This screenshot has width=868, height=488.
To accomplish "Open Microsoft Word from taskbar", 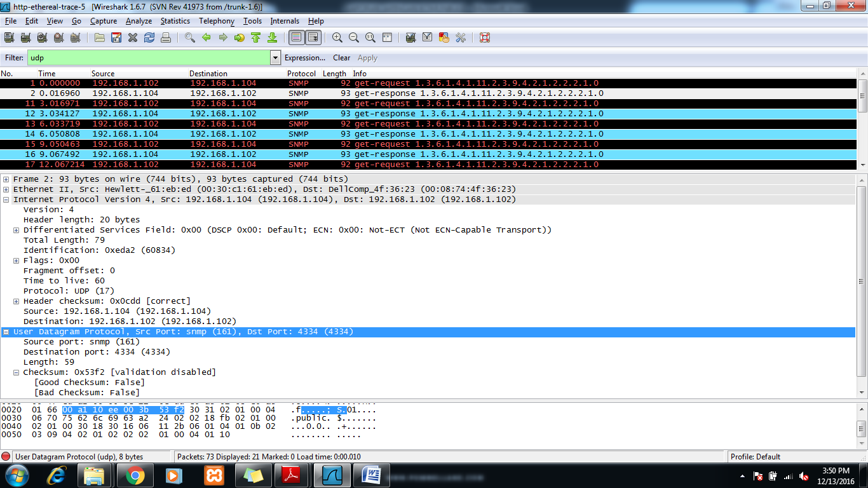I will pyautogui.click(x=371, y=475).
